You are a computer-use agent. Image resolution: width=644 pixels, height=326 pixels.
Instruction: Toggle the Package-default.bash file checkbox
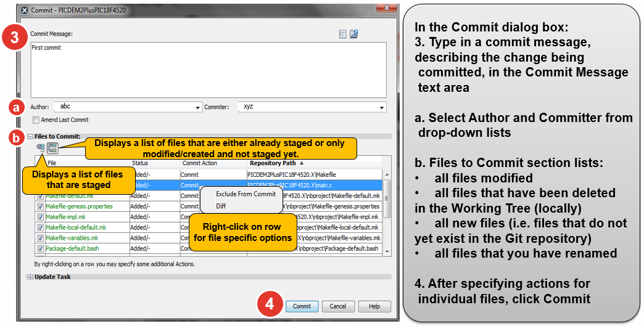point(40,248)
